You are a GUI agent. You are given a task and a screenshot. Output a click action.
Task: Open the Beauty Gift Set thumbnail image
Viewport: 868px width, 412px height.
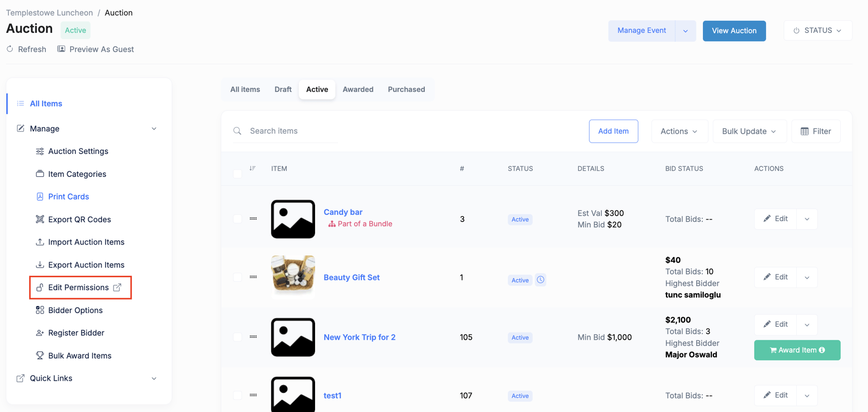(x=293, y=277)
